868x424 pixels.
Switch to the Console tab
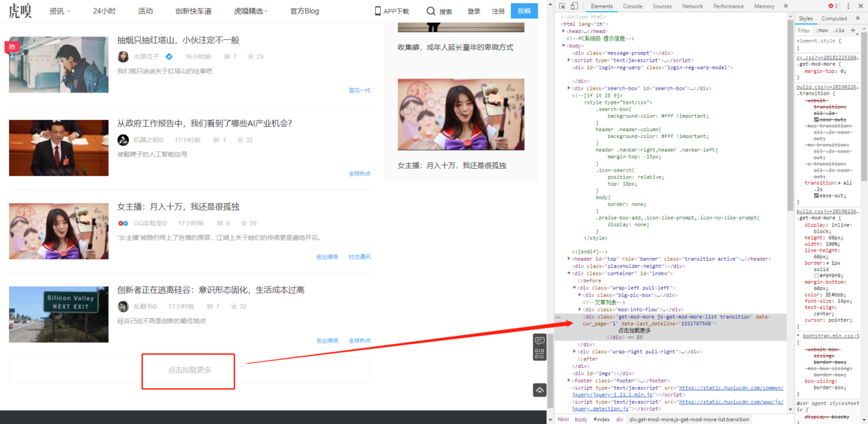pos(633,6)
